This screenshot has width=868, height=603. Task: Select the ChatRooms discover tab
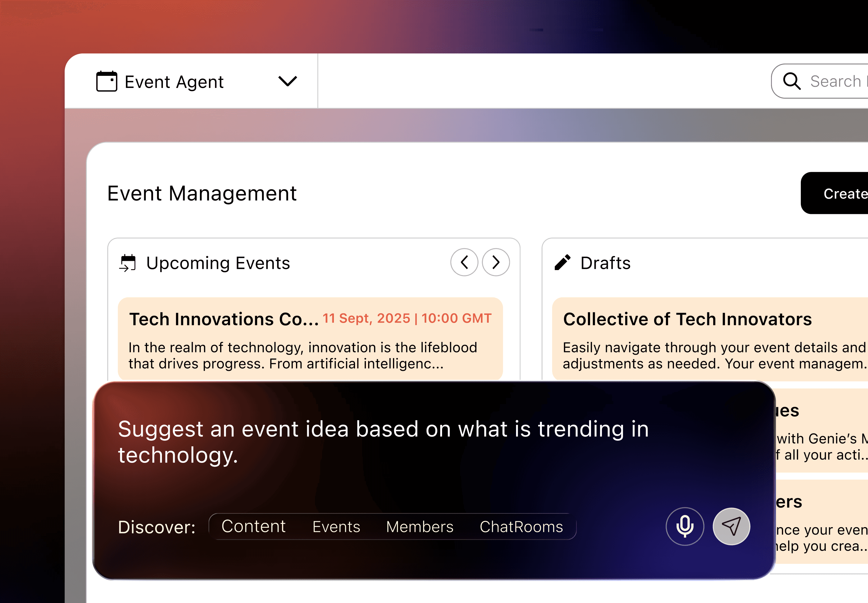click(521, 527)
